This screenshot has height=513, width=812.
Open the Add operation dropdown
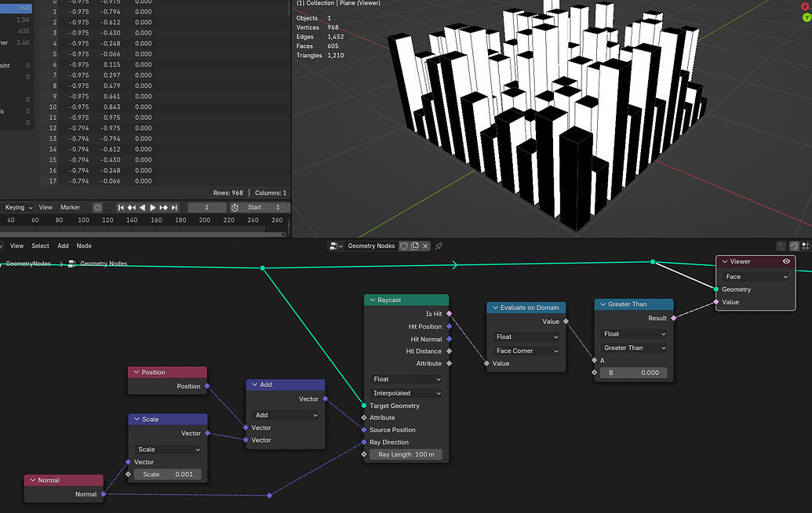tap(286, 415)
